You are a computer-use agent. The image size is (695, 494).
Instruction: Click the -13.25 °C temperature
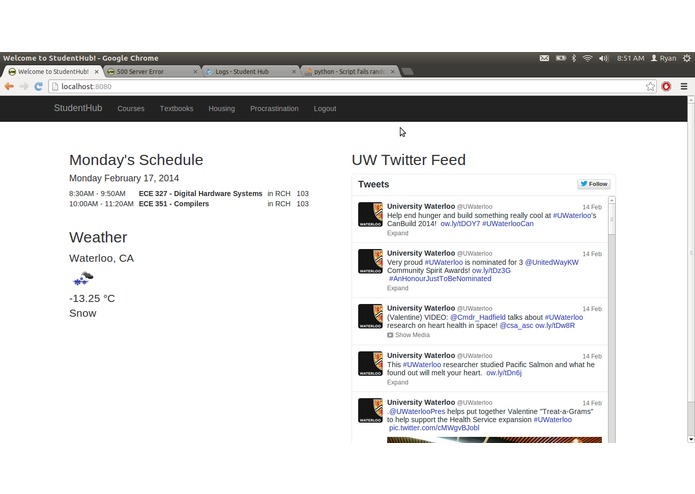92,299
